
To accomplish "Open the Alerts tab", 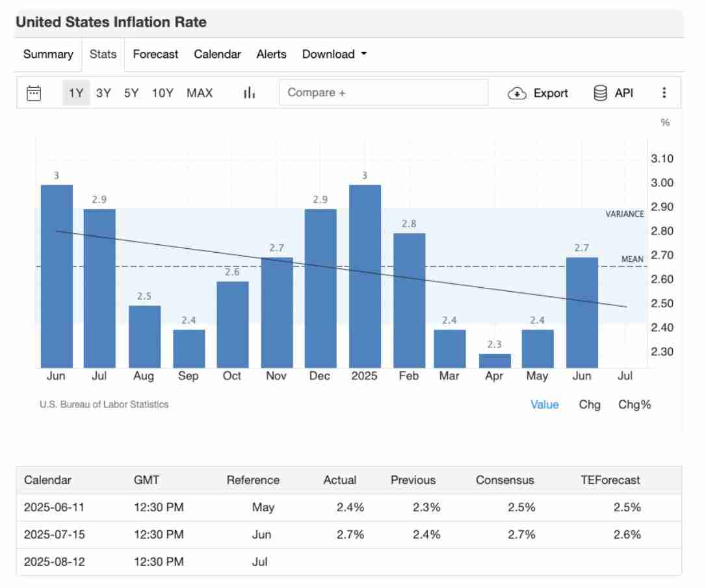I will point(271,55).
